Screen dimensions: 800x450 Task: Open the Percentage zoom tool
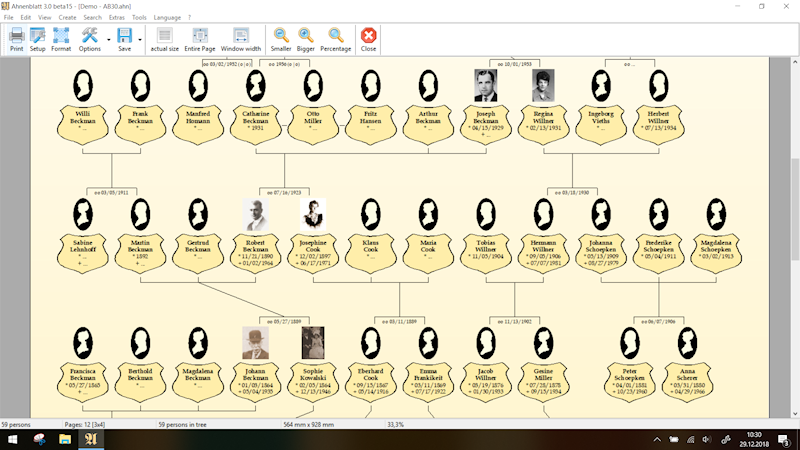[335, 39]
